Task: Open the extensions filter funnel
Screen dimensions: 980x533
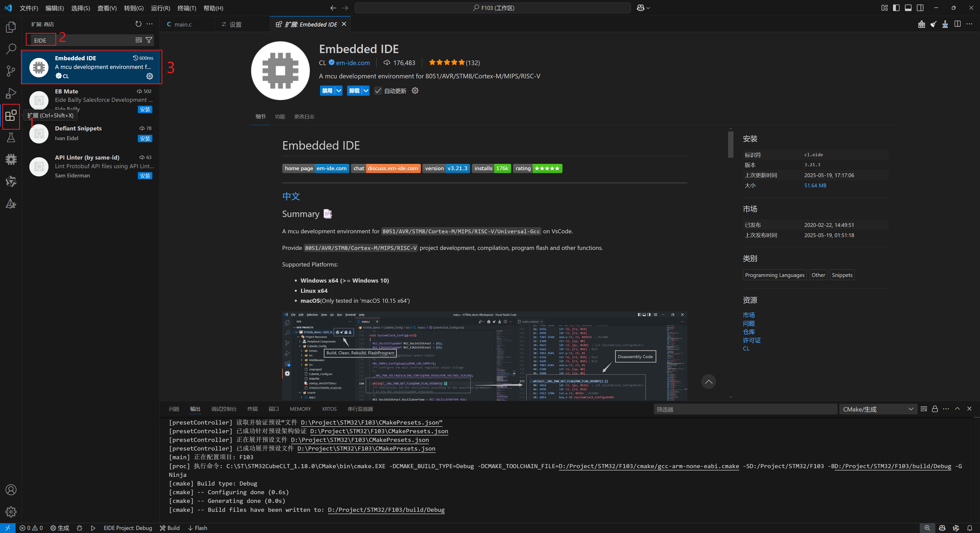Action: tap(149, 40)
